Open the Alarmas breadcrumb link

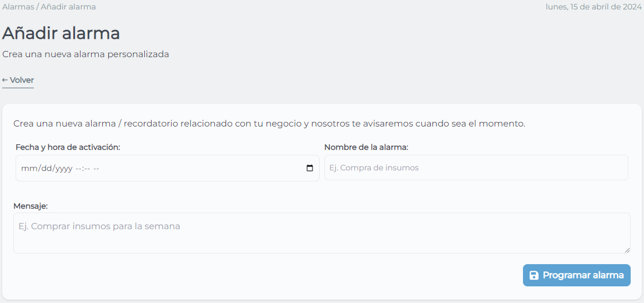(x=18, y=7)
